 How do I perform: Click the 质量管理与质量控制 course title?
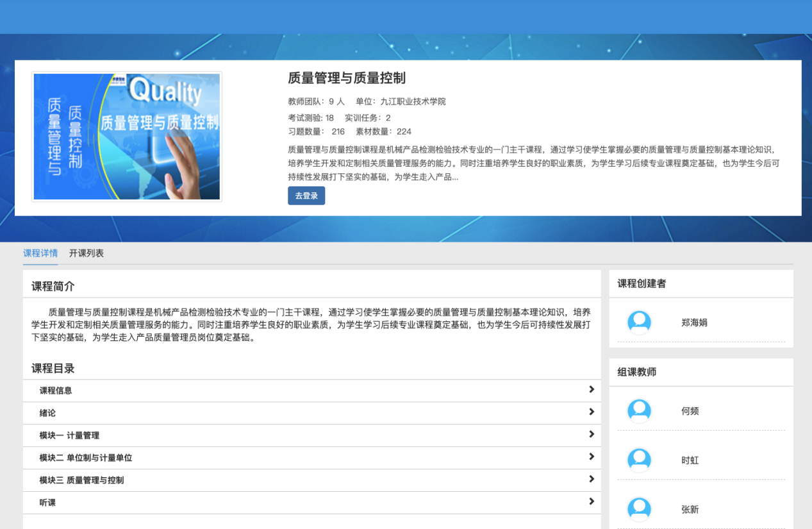click(347, 78)
